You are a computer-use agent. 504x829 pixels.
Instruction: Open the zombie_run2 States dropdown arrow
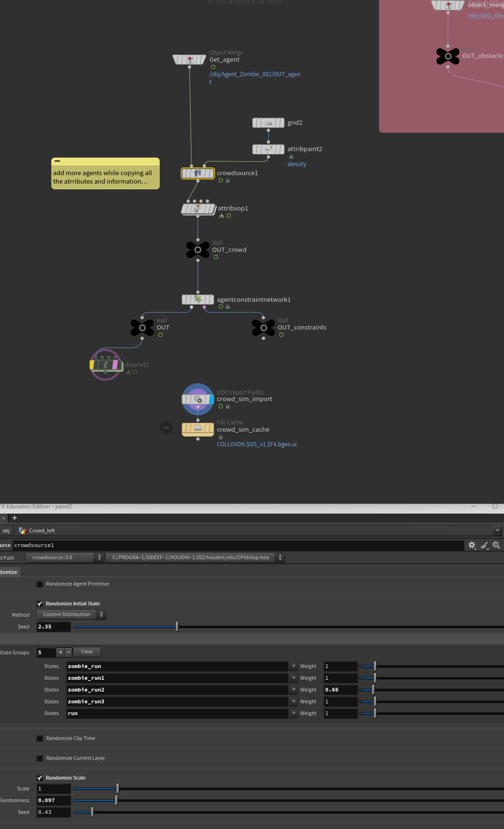294,690
